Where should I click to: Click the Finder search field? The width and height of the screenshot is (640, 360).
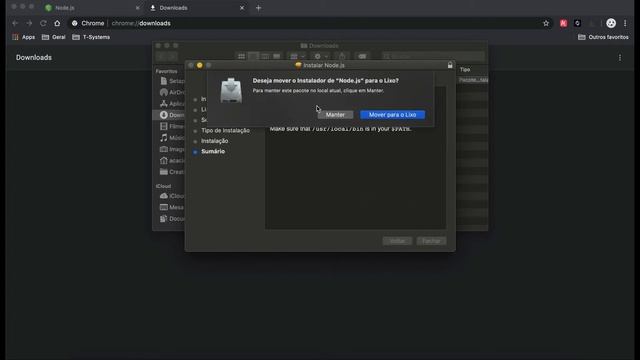(433, 56)
